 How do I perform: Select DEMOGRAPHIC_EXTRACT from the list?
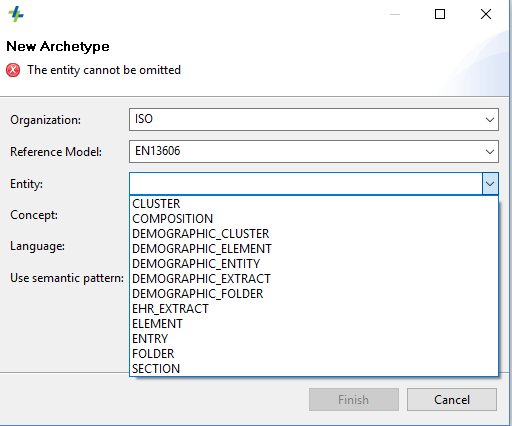point(314,279)
